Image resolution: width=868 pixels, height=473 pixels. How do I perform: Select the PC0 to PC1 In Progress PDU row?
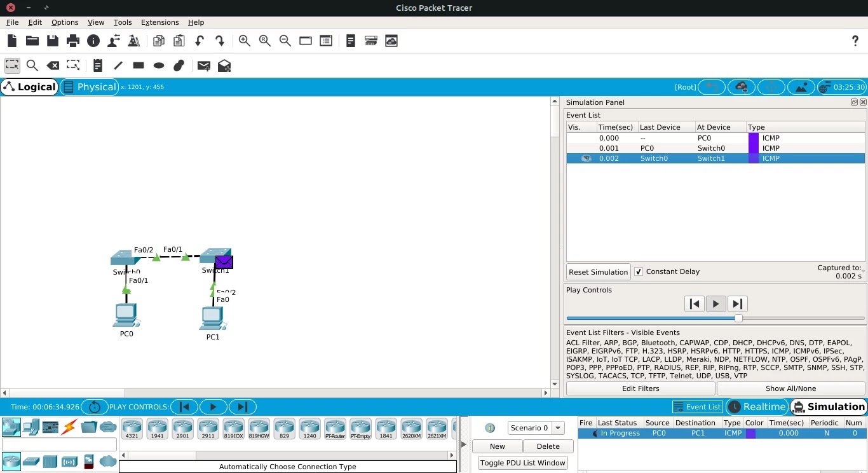tap(722, 433)
